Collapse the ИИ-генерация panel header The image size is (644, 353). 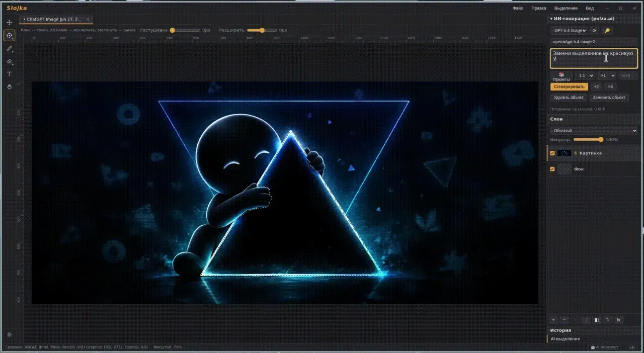point(582,19)
